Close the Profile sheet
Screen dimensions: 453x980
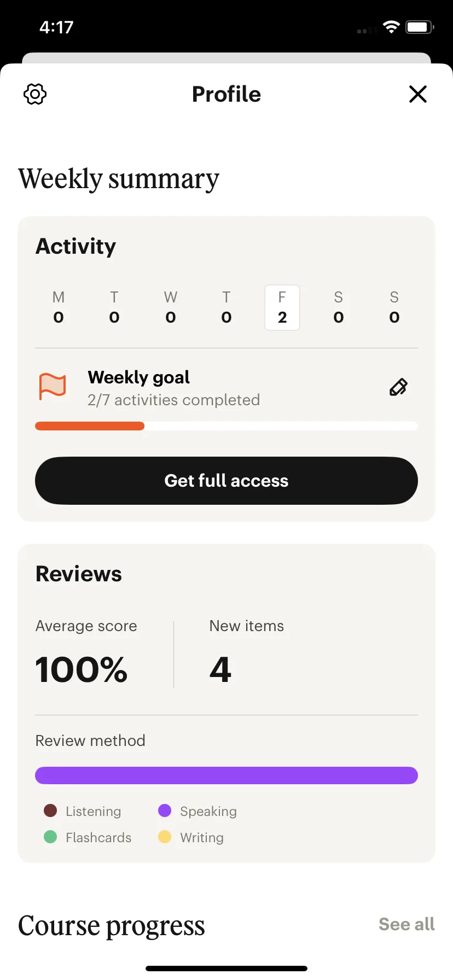(x=418, y=94)
